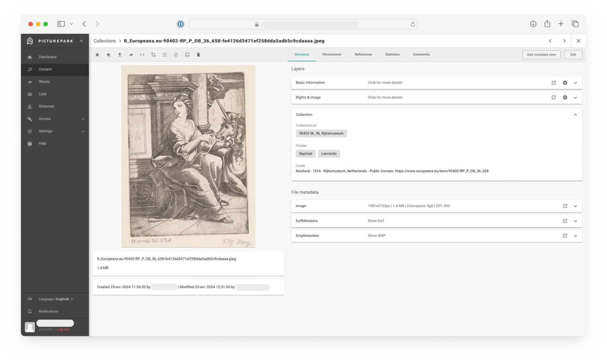The width and height of the screenshot is (607, 364).
Task: Expand the XmpMetadata row
Action: pyautogui.click(x=575, y=236)
